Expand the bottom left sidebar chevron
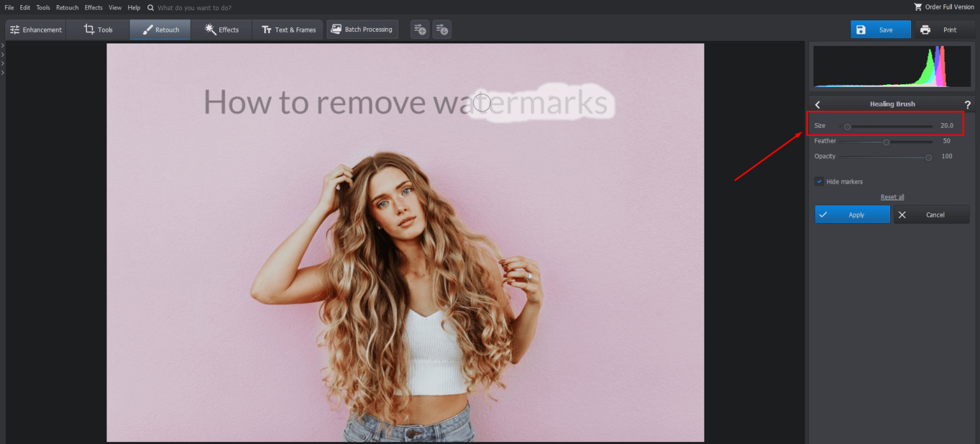 3,73
